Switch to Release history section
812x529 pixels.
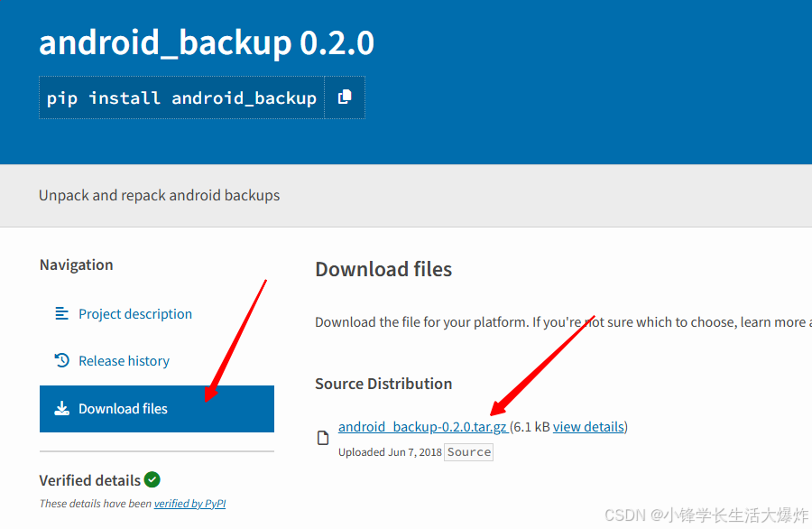click(x=123, y=360)
